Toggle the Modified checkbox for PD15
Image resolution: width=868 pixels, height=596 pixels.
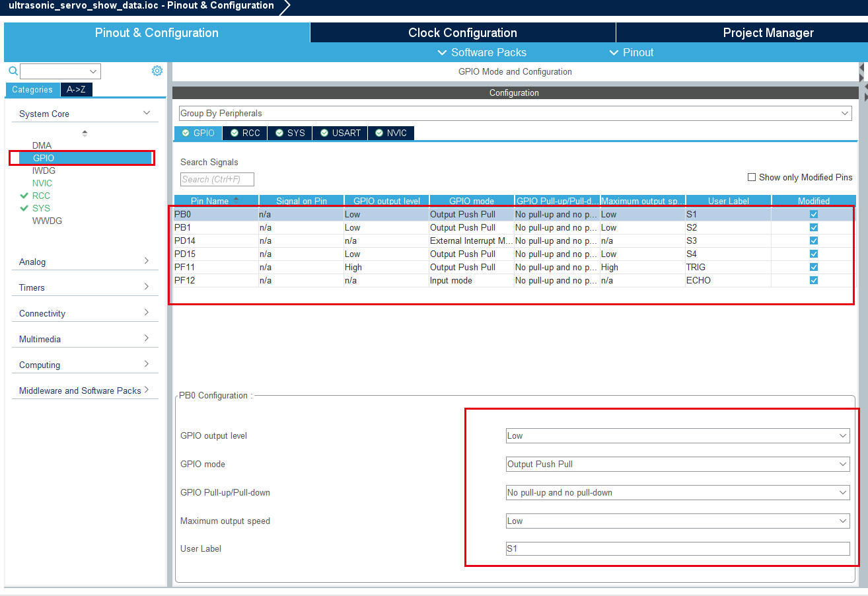click(x=814, y=254)
